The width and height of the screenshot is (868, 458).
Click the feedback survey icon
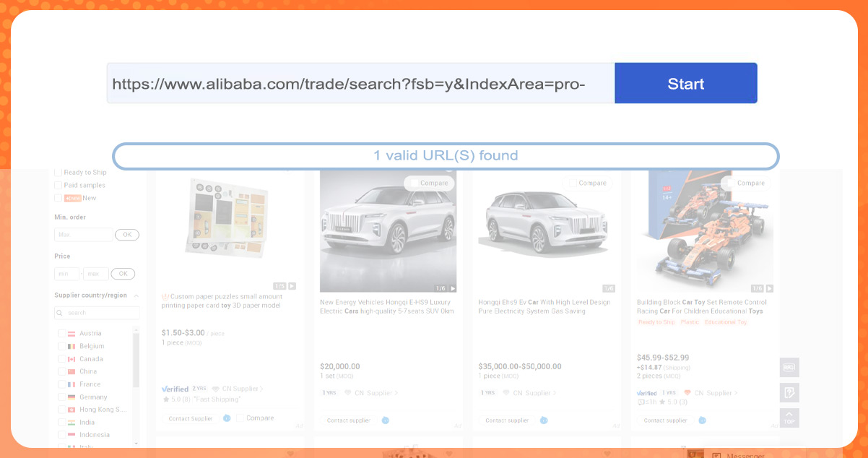(789, 393)
